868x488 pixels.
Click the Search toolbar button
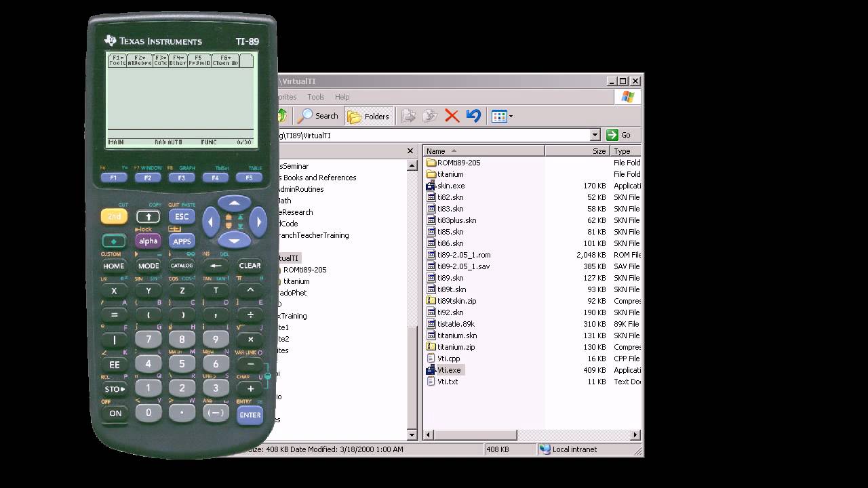pos(318,116)
